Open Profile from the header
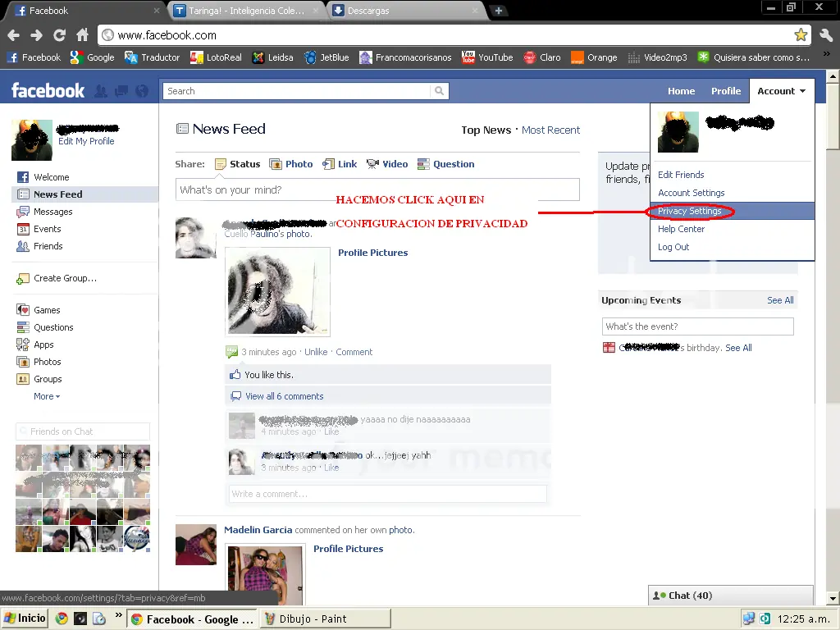Viewport: 840px width, 630px height. click(726, 91)
